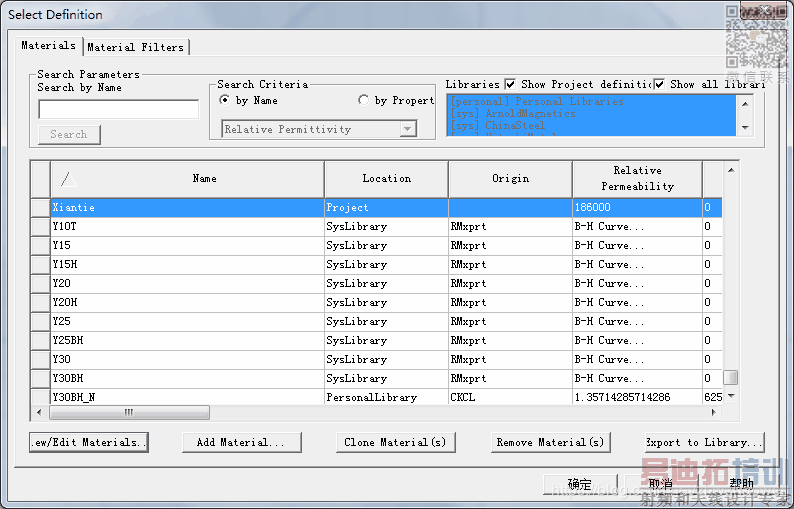Sort by the Location column header
Image resolution: width=794 pixels, height=509 pixels.
coord(386,179)
